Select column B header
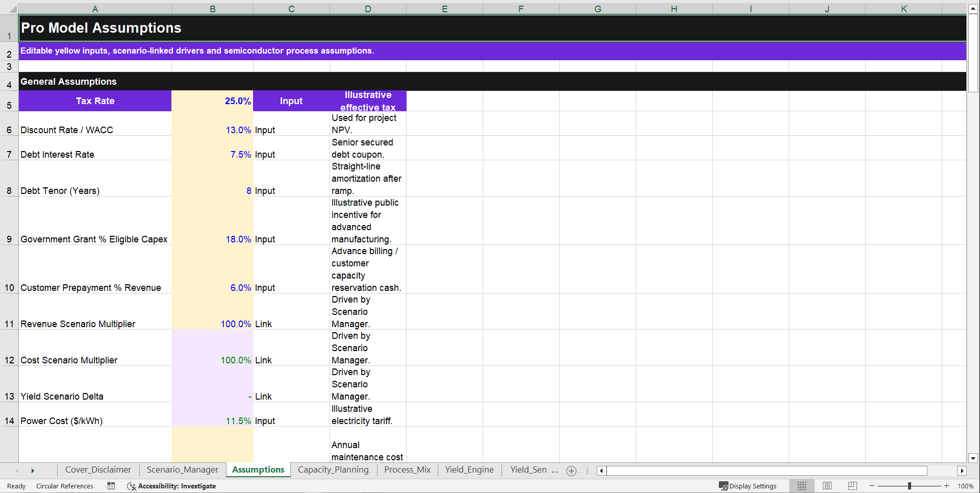 212,9
